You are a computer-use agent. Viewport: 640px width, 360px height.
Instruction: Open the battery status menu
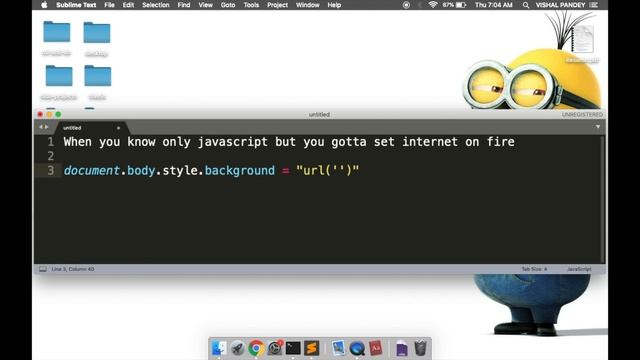(x=454, y=5)
